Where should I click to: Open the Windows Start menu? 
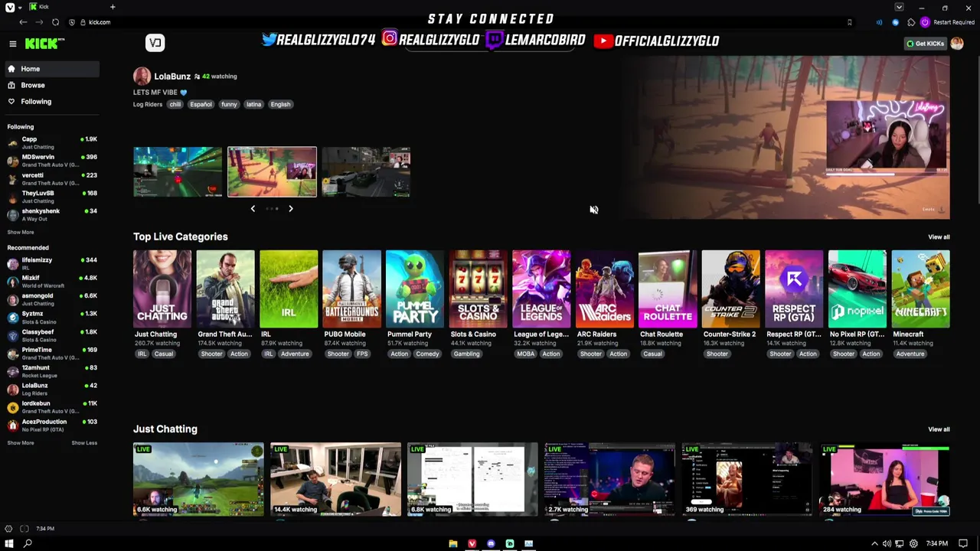[x=9, y=543]
